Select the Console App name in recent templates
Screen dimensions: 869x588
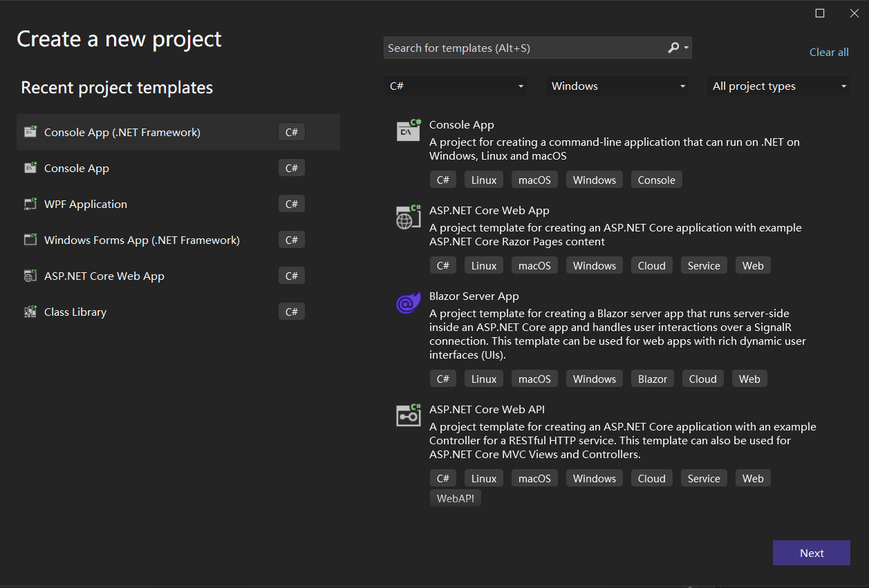[x=77, y=168]
